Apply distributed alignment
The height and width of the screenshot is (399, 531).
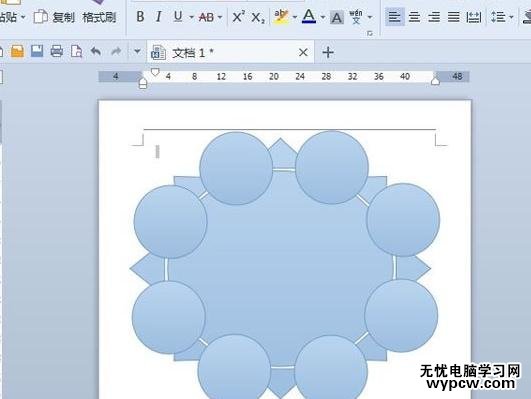click(x=473, y=17)
